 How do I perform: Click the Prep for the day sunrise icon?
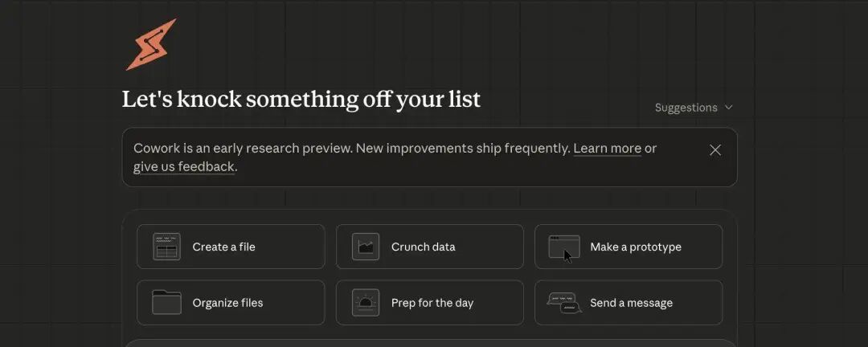366,303
